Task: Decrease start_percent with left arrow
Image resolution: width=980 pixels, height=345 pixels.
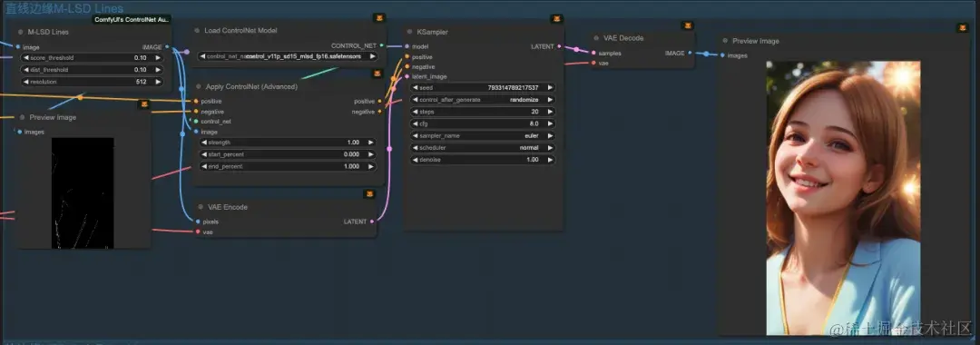Action: pyautogui.click(x=204, y=154)
